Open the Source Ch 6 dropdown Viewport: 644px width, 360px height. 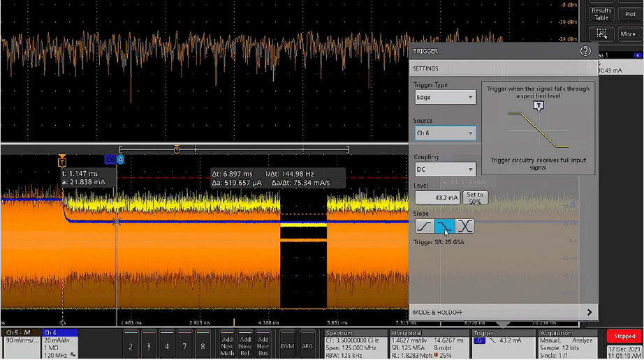click(445, 133)
